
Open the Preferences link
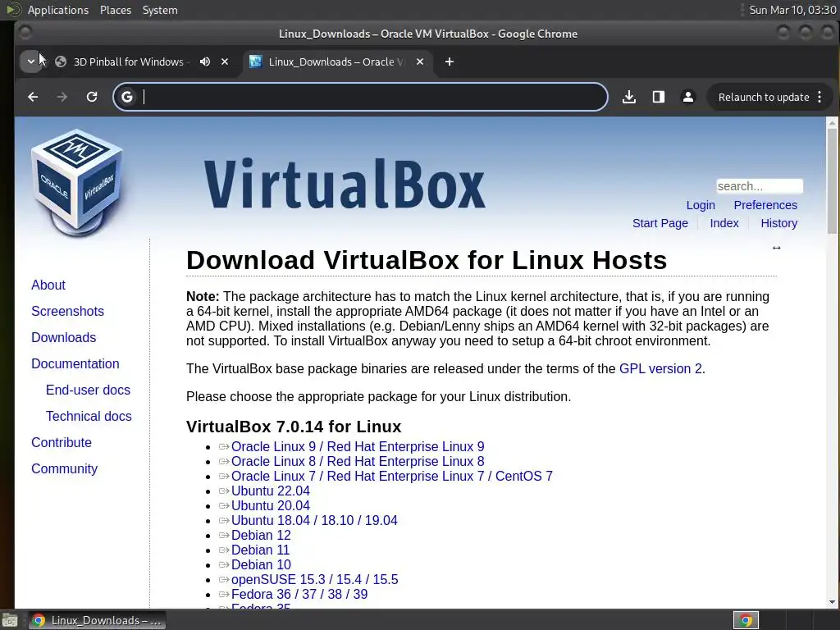765,205
